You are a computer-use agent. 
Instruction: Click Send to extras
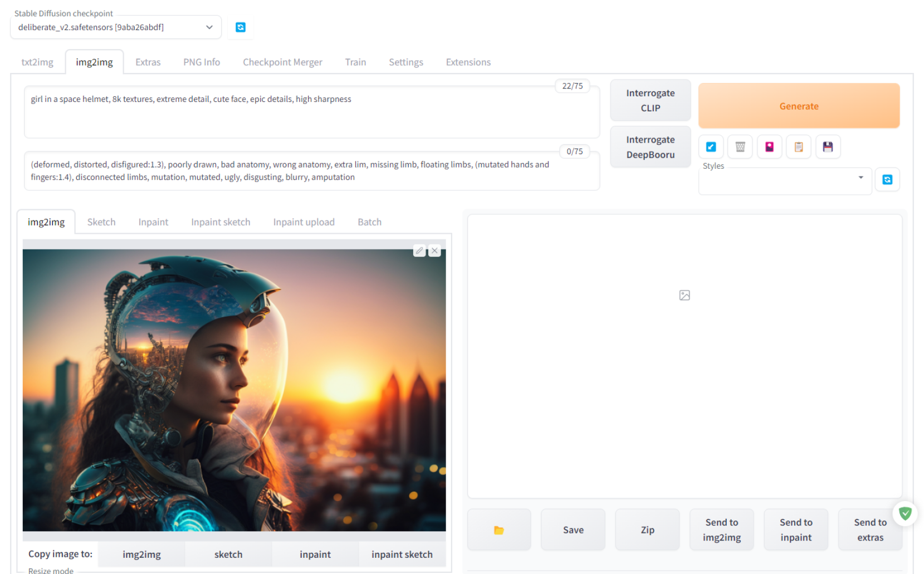[x=870, y=530]
